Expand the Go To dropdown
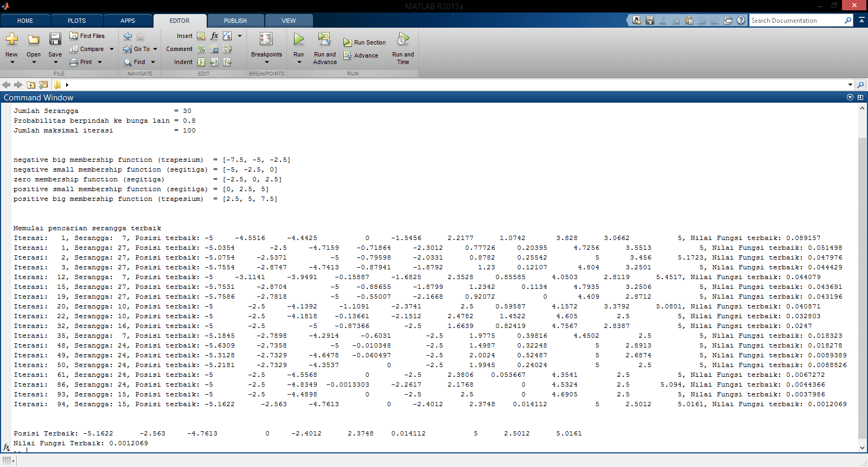 155,49
